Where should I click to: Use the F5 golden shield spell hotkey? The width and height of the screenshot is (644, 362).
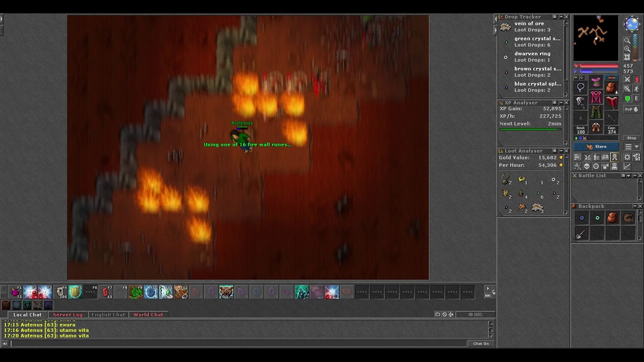point(75,292)
